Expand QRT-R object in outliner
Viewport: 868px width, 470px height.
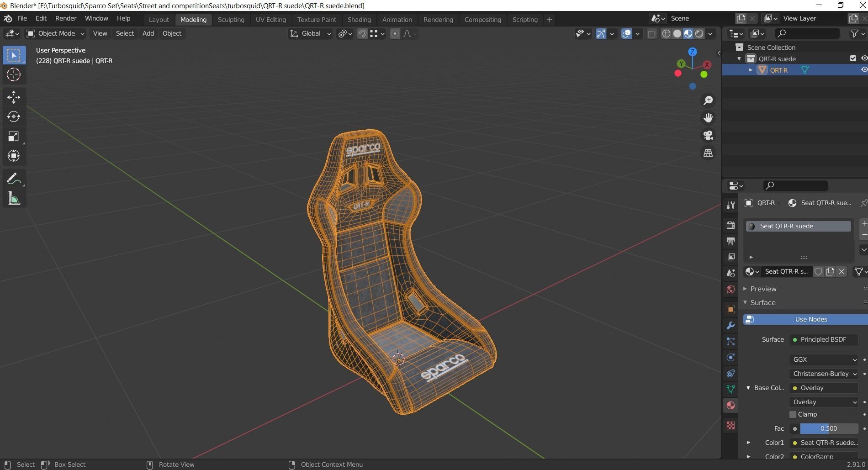click(x=751, y=70)
